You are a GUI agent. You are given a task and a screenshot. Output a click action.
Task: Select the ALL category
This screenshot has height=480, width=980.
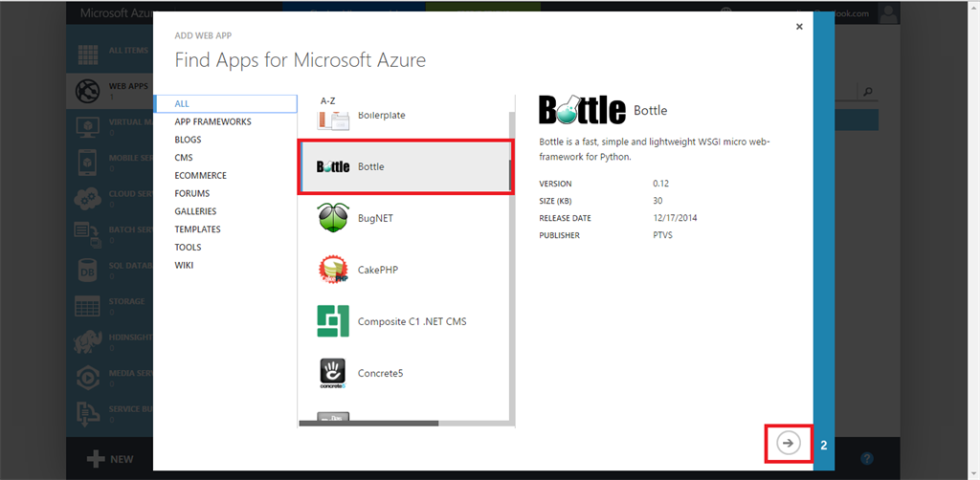[225, 103]
